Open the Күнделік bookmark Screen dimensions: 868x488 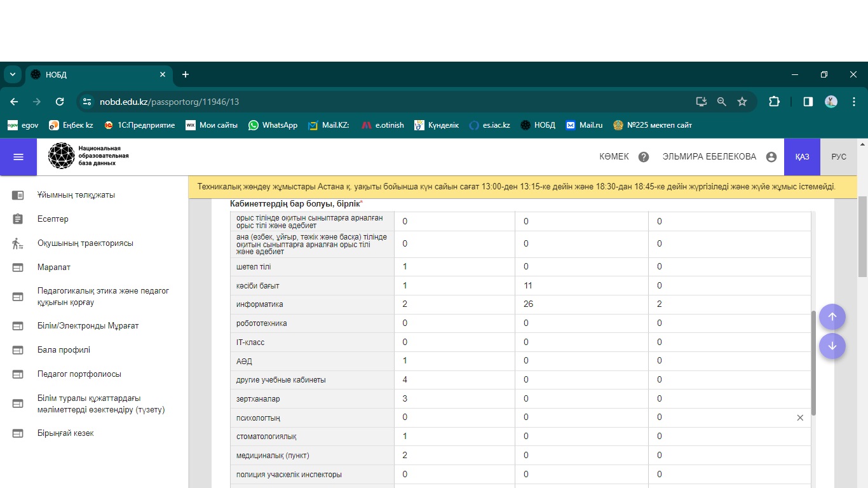437,125
